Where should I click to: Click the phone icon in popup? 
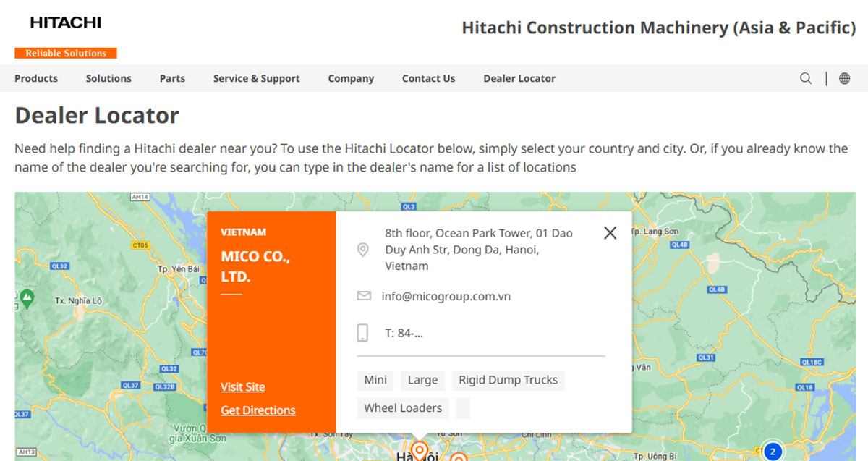(x=363, y=333)
